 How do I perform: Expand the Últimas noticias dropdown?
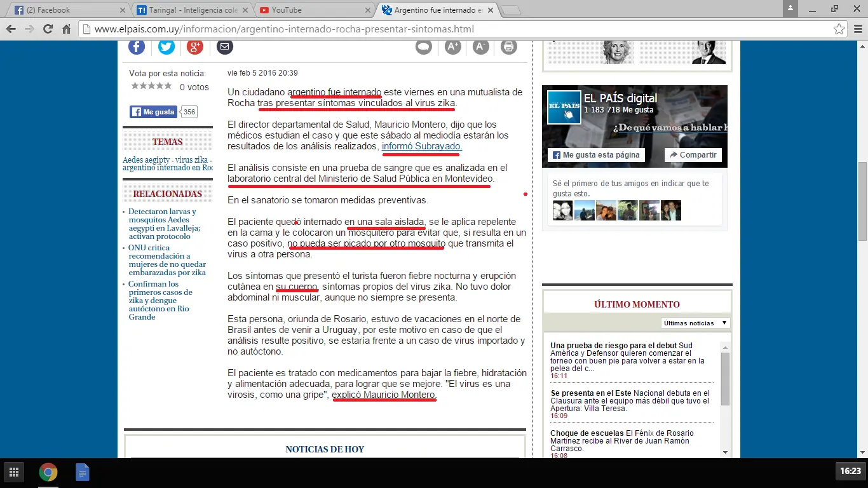(695, 323)
